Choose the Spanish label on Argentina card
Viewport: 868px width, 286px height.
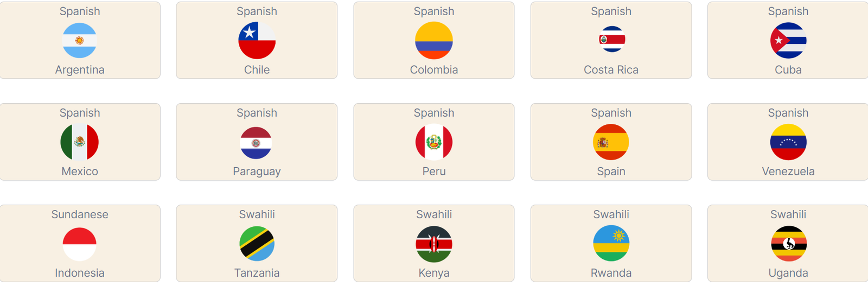80,11
